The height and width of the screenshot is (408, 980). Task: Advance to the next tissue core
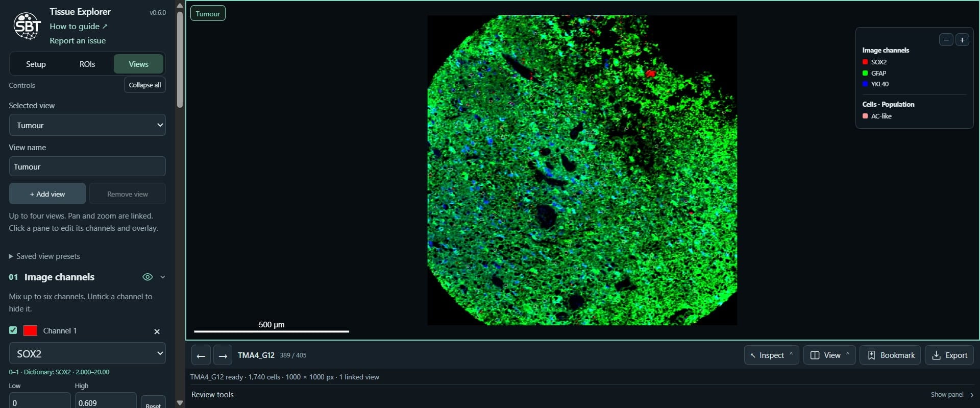pos(223,355)
